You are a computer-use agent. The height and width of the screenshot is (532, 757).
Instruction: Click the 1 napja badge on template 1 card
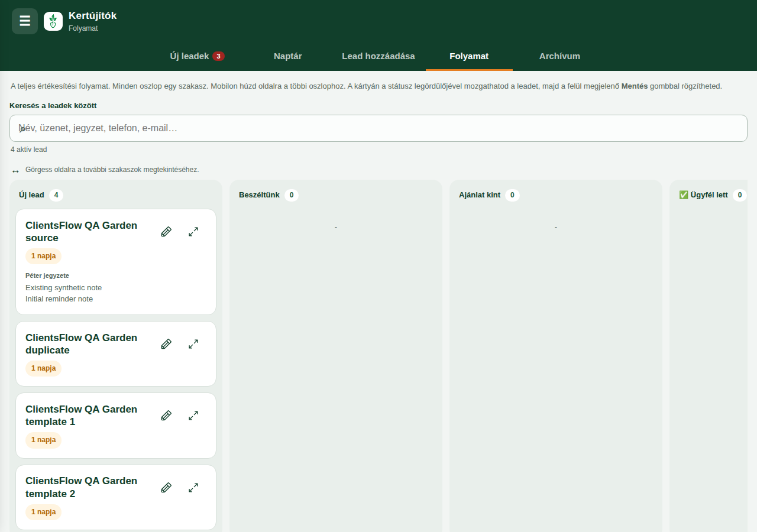point(44,440)
